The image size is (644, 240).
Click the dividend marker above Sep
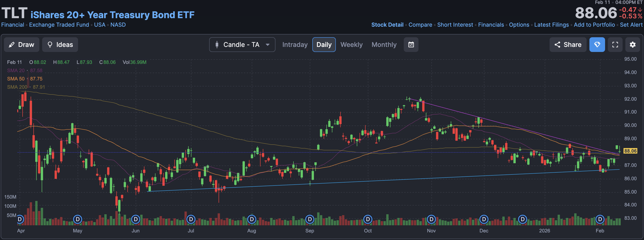pos(310,219)
